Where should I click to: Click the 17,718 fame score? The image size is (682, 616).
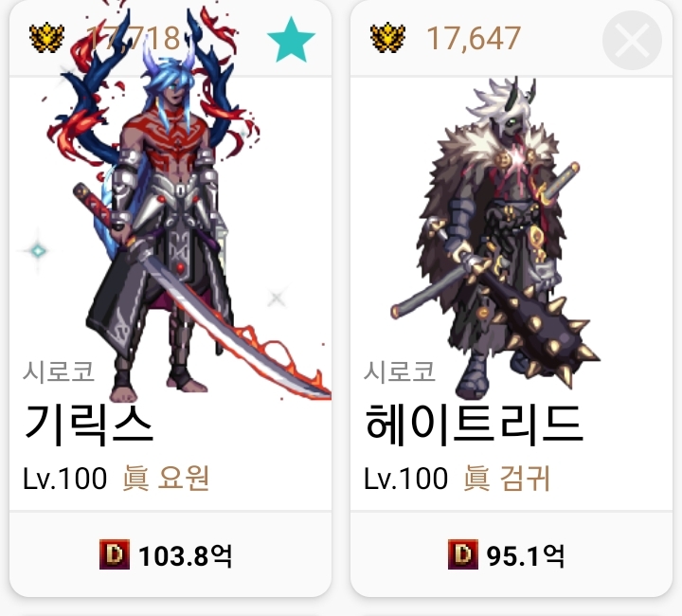pos(133,38)
